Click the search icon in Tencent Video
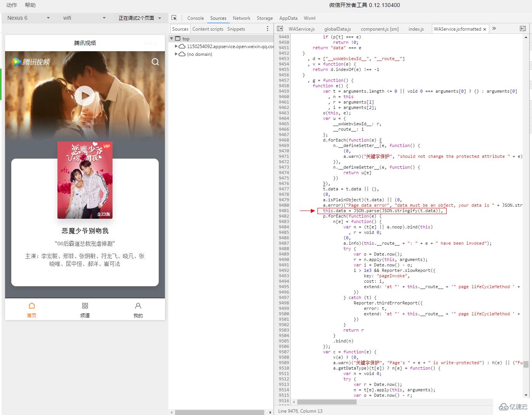 click(x=155, y=62)
